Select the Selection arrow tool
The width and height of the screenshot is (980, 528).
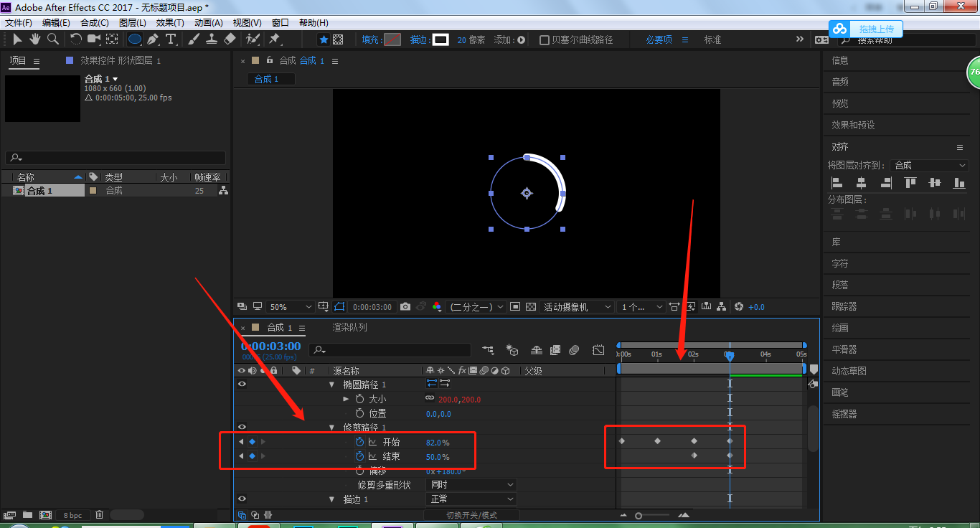(18, 39)
